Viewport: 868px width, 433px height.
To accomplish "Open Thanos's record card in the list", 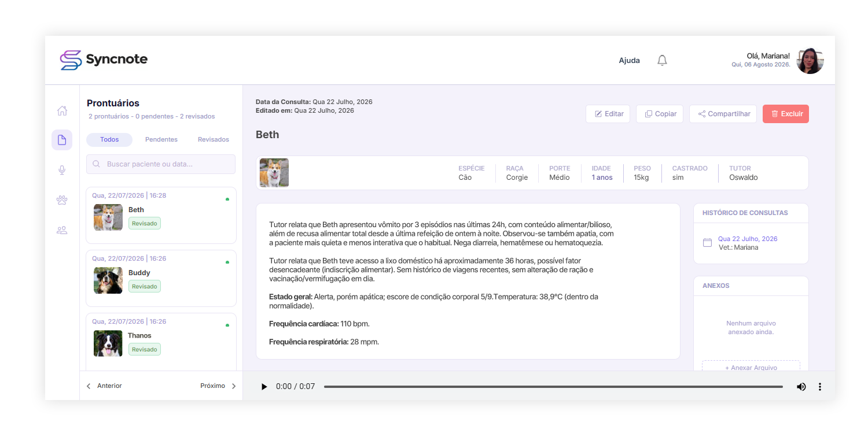I will point(161,342).
